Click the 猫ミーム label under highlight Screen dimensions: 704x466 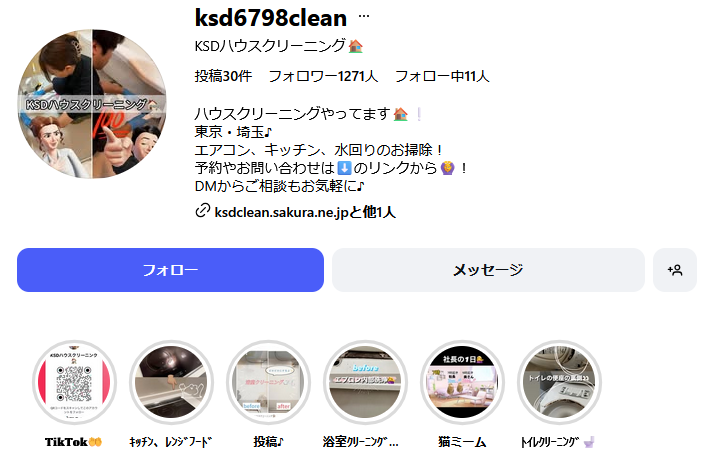point(462,442)
